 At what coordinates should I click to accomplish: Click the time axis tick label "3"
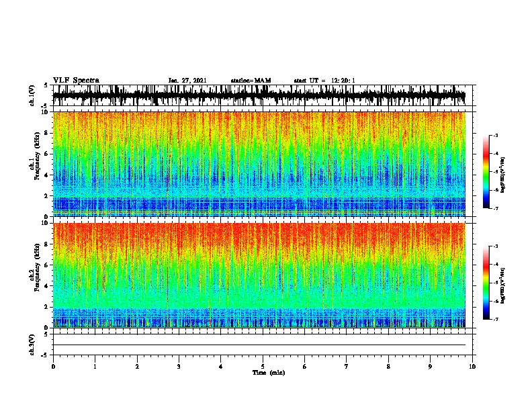[x=179, y=367]
